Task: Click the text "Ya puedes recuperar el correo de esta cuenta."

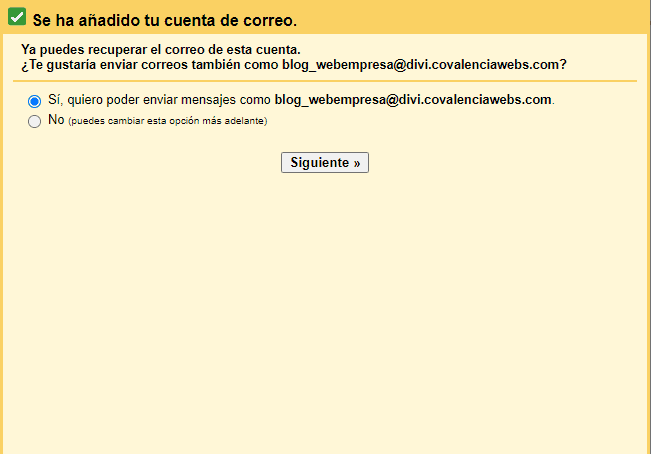Action: (161, 49)
